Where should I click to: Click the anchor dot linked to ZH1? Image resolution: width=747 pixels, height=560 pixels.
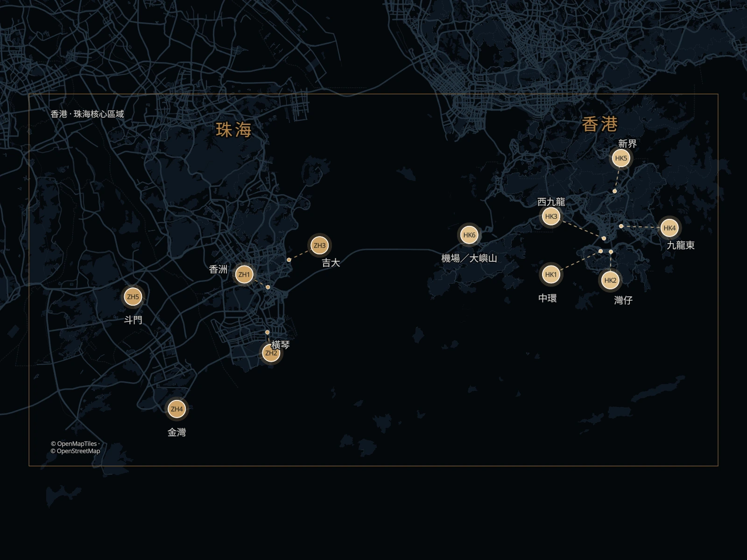click(x=268, y=287)
